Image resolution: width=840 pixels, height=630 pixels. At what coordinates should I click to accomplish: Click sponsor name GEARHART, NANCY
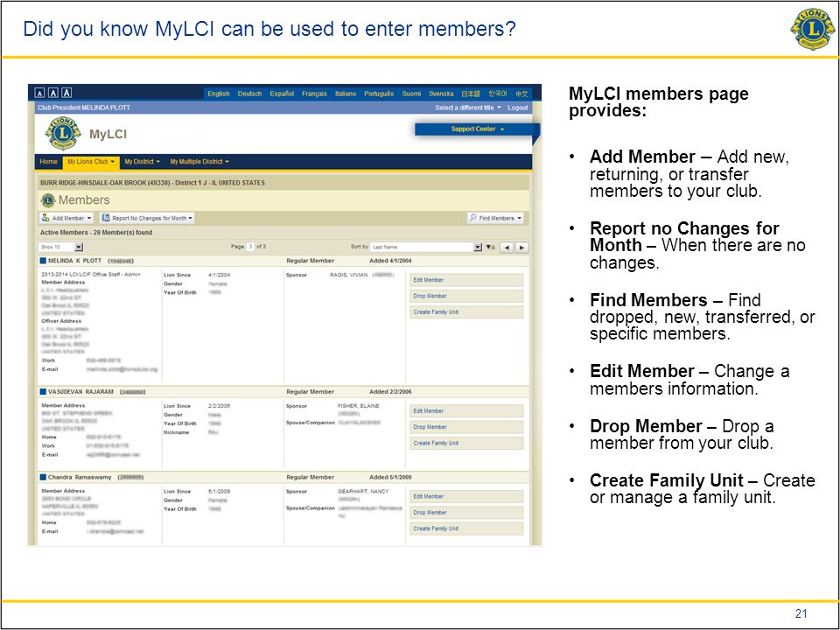tap(363, 491)
